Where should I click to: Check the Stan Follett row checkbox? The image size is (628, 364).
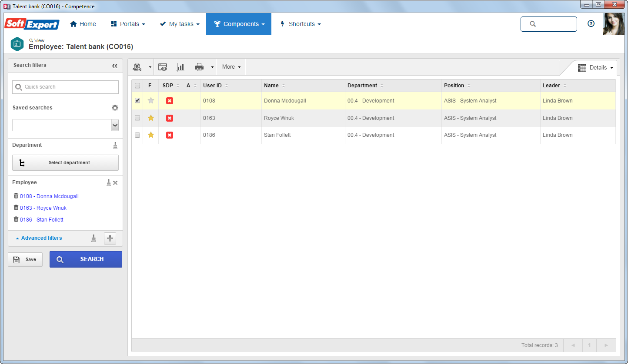pos(137,135)
